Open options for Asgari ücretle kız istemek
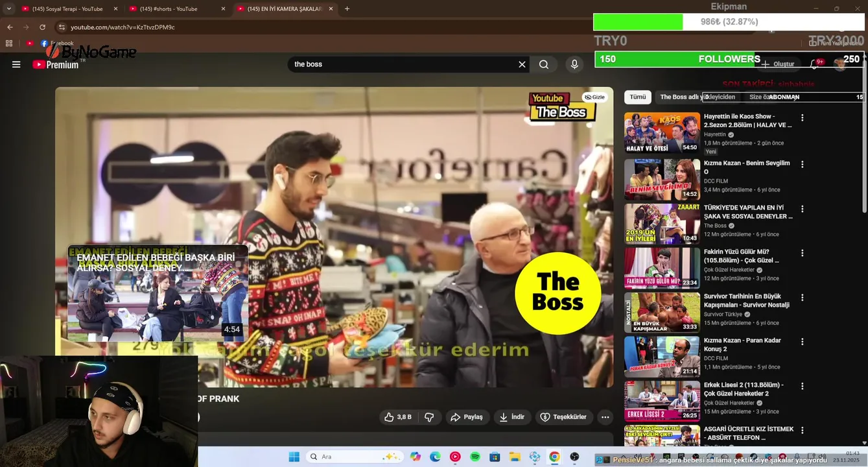 point(802,430)
